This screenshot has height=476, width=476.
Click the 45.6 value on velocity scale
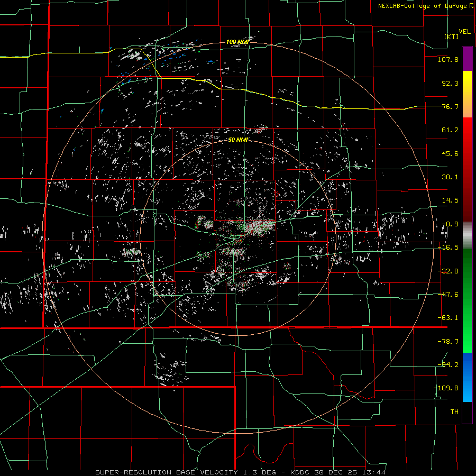(x=450, y=153)
